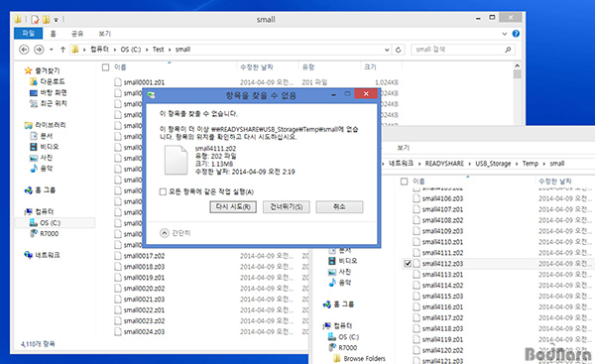The height and width of the screenshot is (364, 595).
Task: Toggle select-all checkbox in small window header
Action: coord(105,67)
